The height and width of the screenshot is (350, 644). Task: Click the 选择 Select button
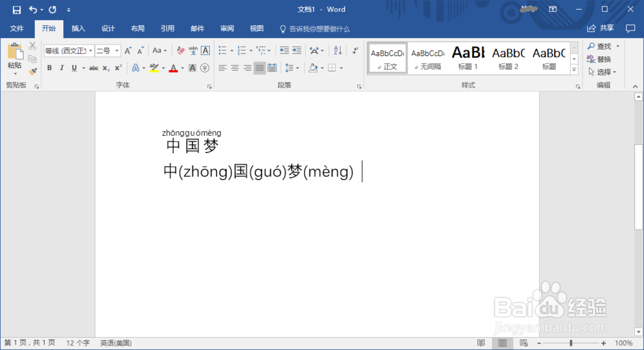click(x=602, y=72)
